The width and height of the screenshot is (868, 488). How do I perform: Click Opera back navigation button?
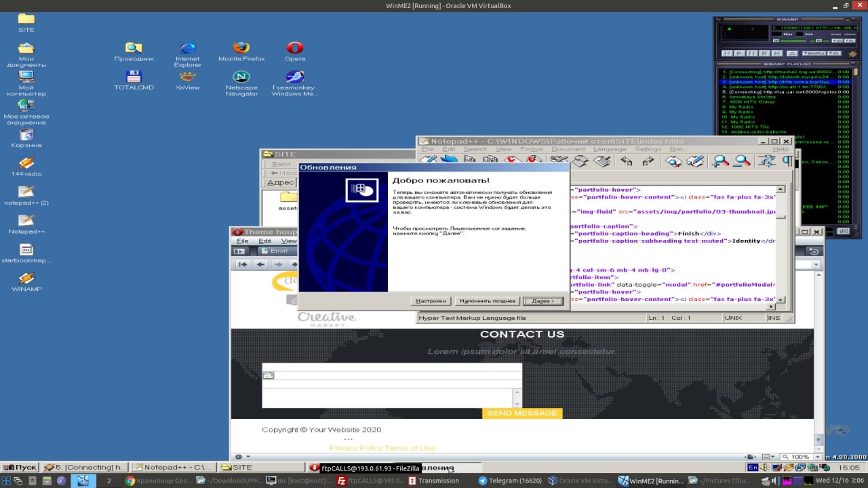260,264
